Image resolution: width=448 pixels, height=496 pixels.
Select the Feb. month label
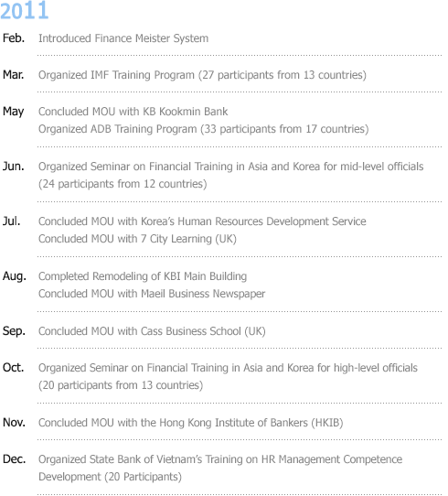(x=14, y=38)
